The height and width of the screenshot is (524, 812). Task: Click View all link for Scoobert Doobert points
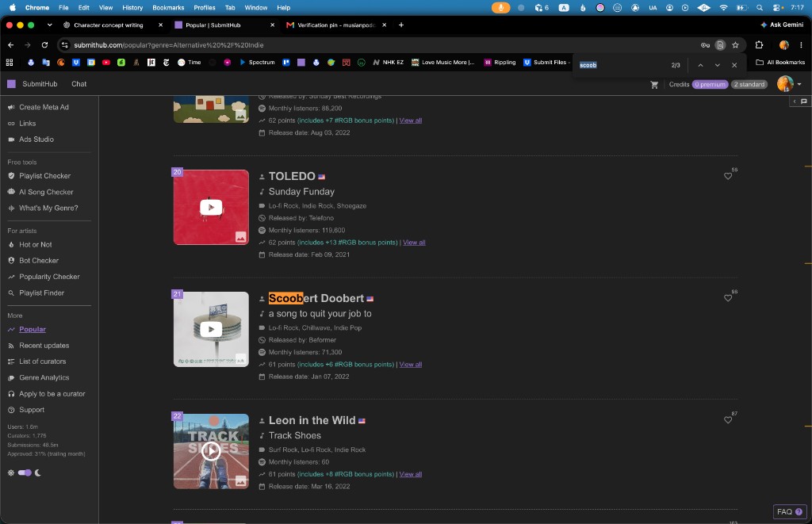click(410, 365)
